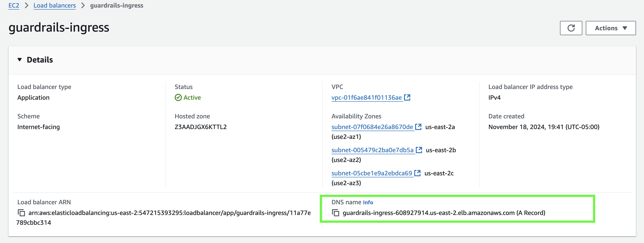The height and width of the screenshot is (243, 644).
Task: Click the Internet-facing scheme value
Action: pyautogui.click(x=39, y=127)
